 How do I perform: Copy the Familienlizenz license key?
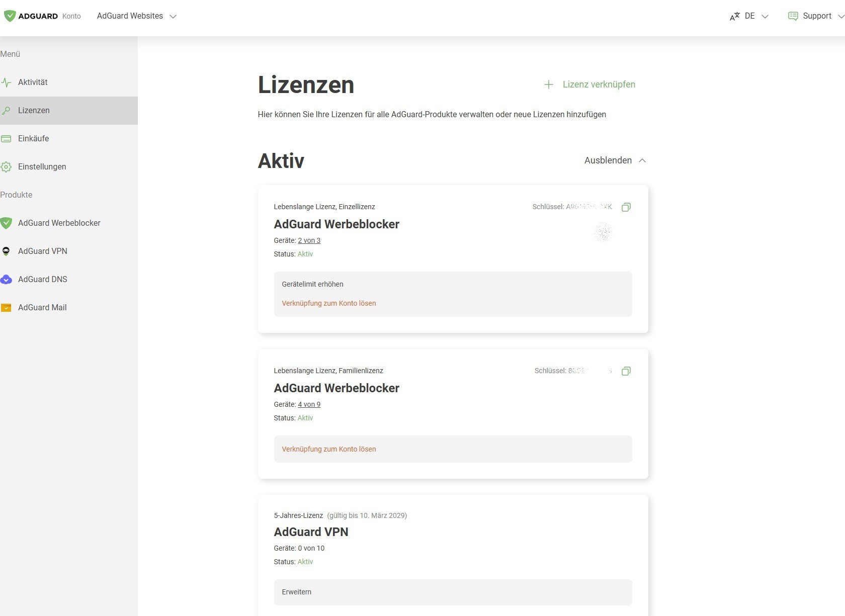pos(626,371)
